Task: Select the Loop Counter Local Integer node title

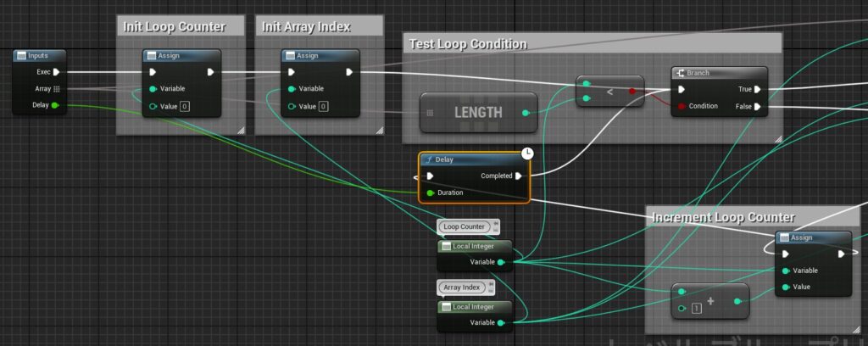Action: (475, 246)
